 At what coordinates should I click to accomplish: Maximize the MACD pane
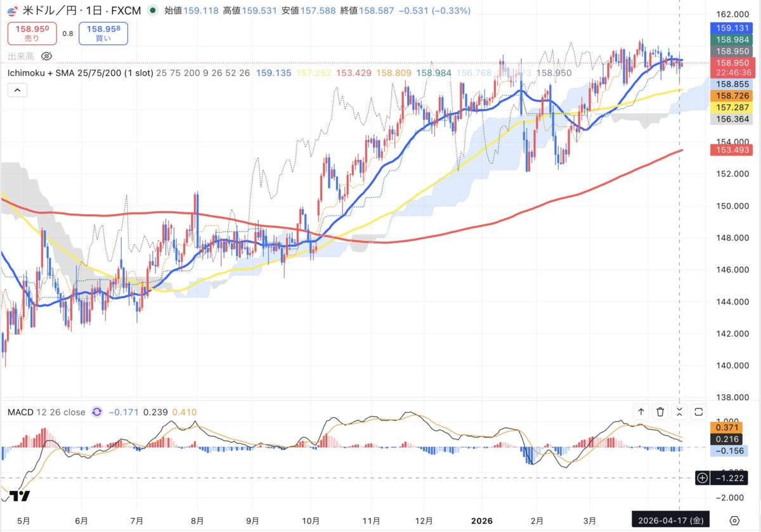pyautogui.click(x=699, y=412)
